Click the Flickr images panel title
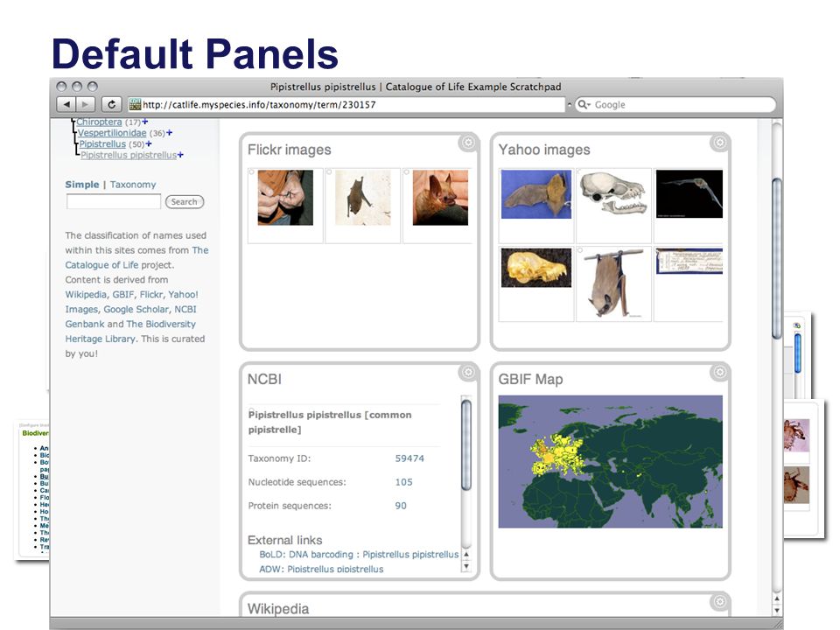 290,150
